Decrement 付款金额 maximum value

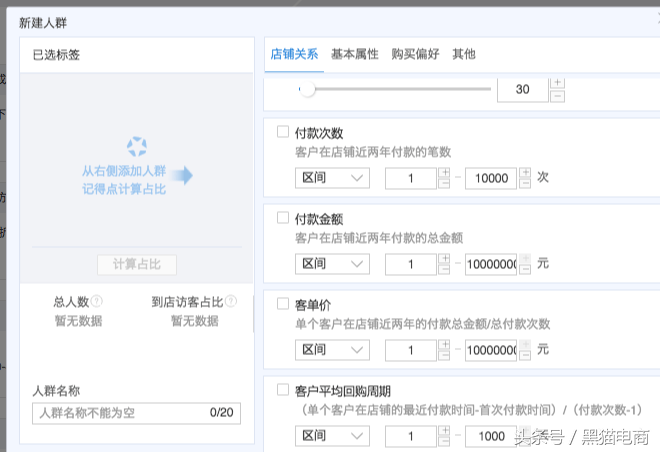(524, 269)
